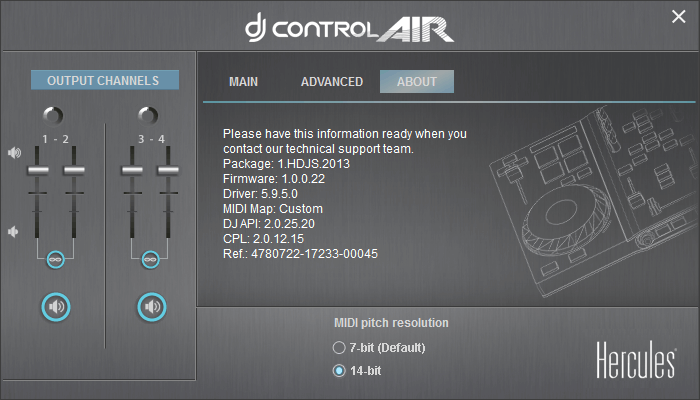The image size is (700, 400).
Task: Click the '1 - 2' channel label
Action: 55,139
